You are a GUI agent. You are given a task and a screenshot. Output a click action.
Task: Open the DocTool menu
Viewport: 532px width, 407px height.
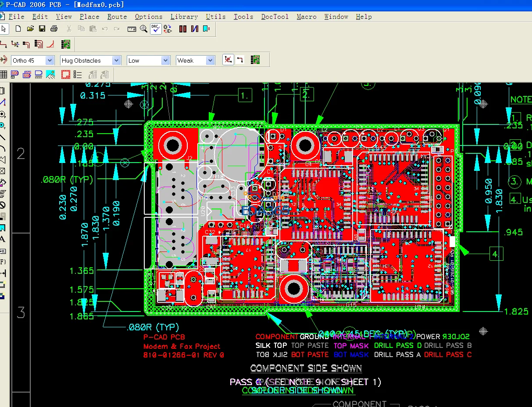[x=275, y=17]
